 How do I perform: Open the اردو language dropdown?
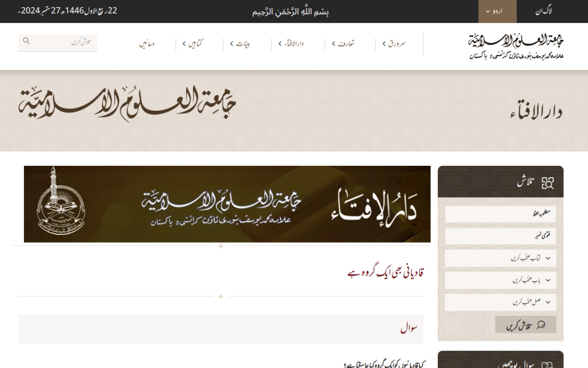click(x=497, y=11)
